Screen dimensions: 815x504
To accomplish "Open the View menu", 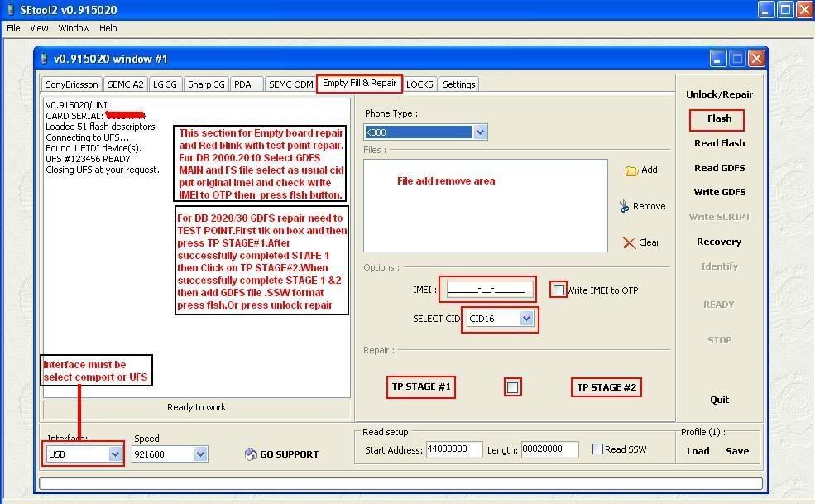I will point(39,28).
